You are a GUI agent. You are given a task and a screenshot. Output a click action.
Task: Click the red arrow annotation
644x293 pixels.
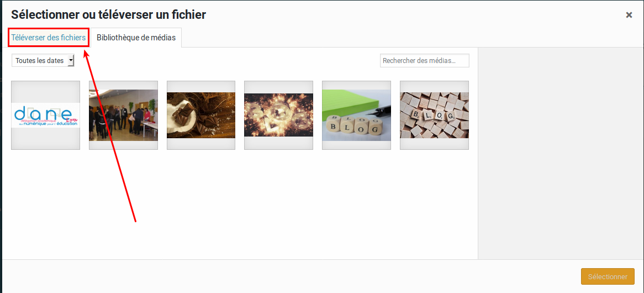click(x=110, y=135)
